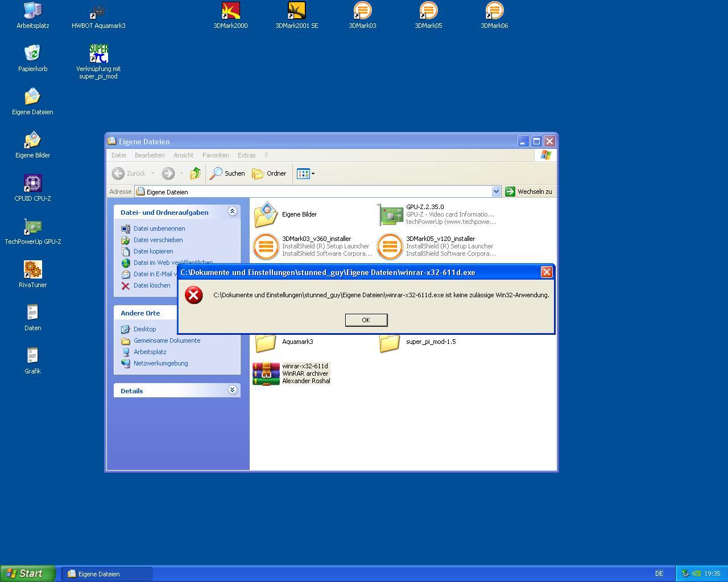Select the Eigene Bilder desktop shortcut
Screen dimensions: 728x582
[32, 145]
